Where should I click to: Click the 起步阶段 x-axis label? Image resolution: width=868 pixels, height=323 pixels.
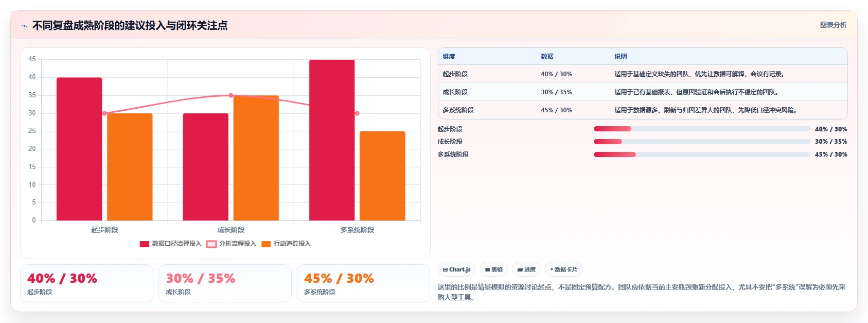[x=104, y=230]
